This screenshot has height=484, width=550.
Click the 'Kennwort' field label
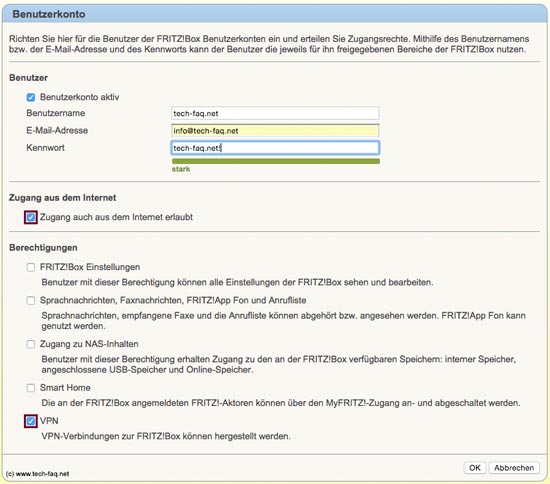(46, 148)
